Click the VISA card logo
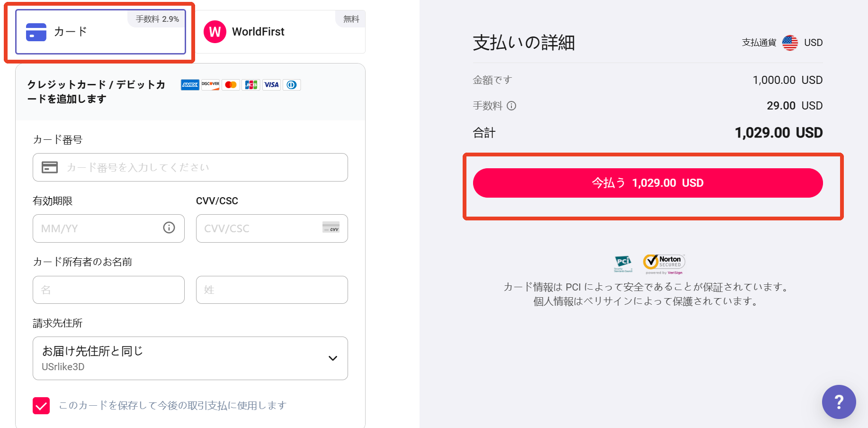 click(271, 85)
